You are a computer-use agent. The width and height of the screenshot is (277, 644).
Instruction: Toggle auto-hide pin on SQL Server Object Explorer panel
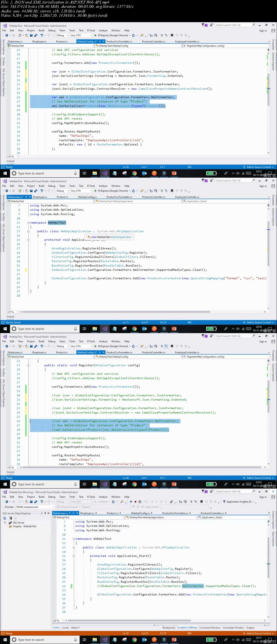(45, 513)
